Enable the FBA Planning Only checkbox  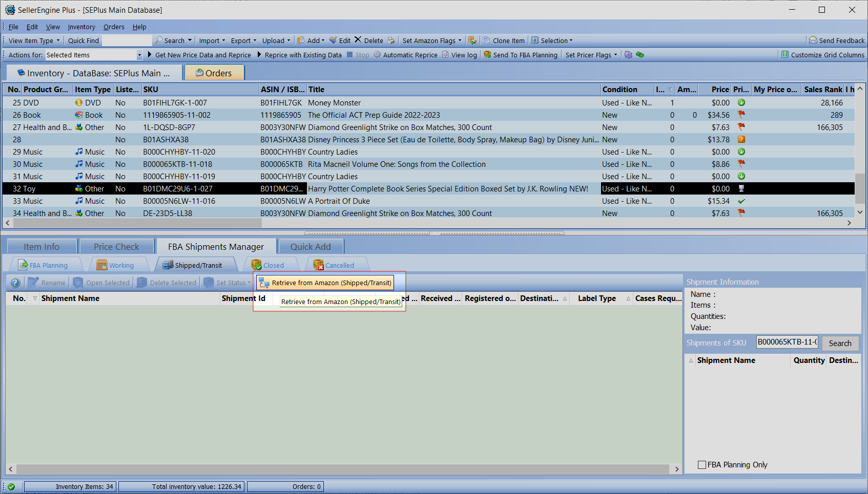[702, 465]
